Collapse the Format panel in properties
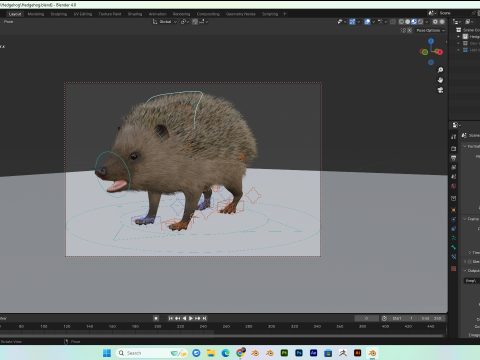Screen dimensions: 480x360 click(x=465, y=146)
